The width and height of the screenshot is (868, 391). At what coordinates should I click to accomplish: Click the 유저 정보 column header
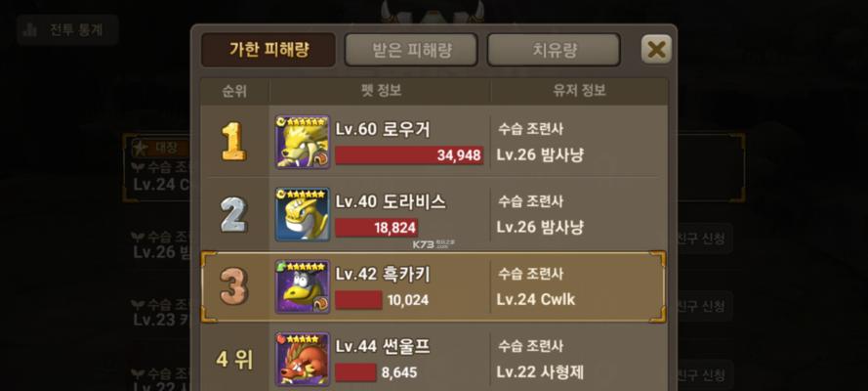[x=580, y=91]
